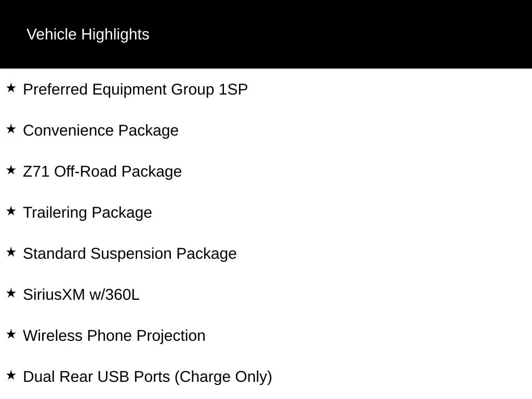Click the star next to Convenience Package

(11, 129)
